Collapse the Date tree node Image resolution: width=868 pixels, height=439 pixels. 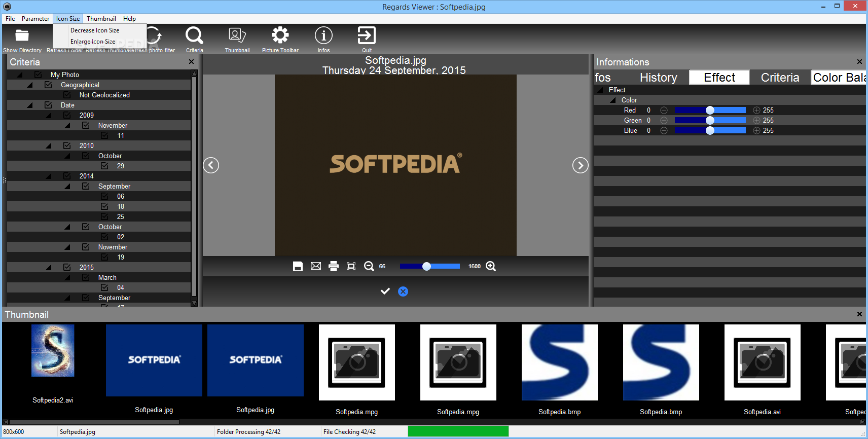pos(30,105)
